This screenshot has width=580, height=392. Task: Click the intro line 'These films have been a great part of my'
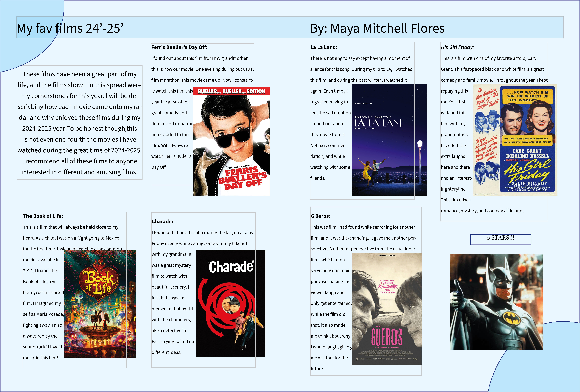point(80,74)
